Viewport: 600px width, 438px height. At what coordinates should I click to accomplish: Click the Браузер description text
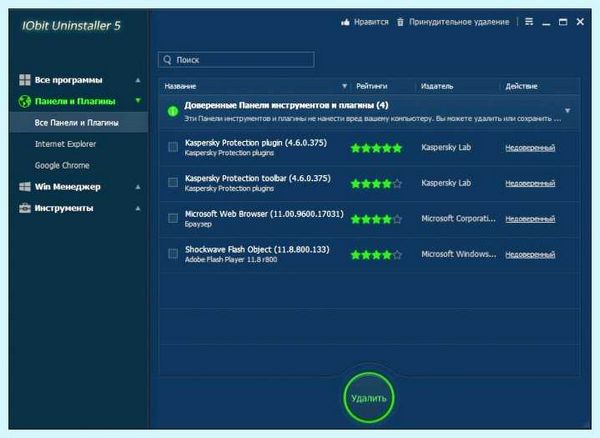[198, 225]
